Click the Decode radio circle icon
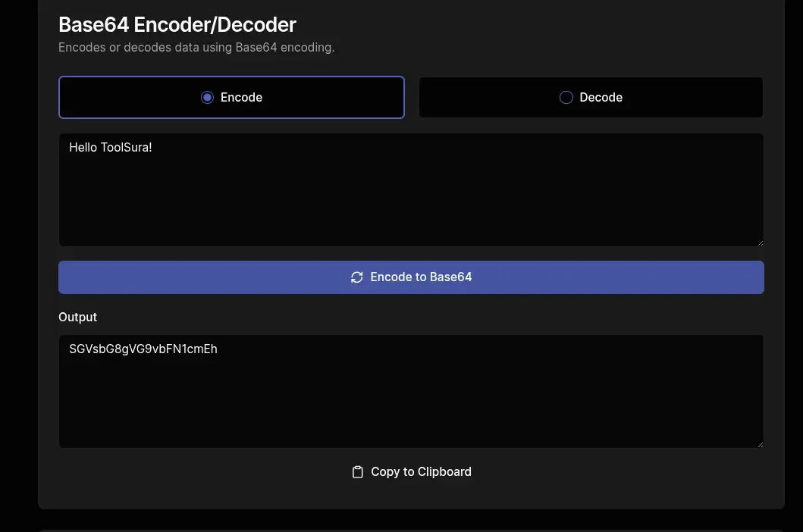Screen dimensions: 803x532 click(566, 97)
